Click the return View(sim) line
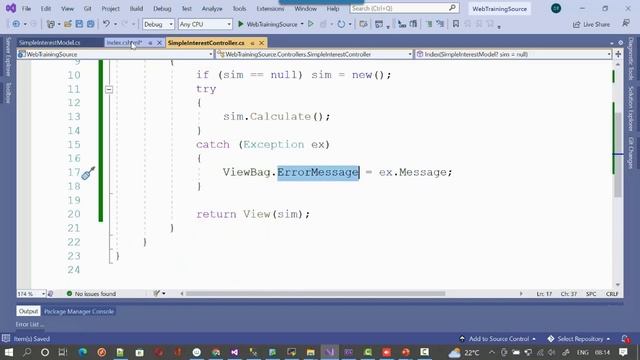 point(253,214)
